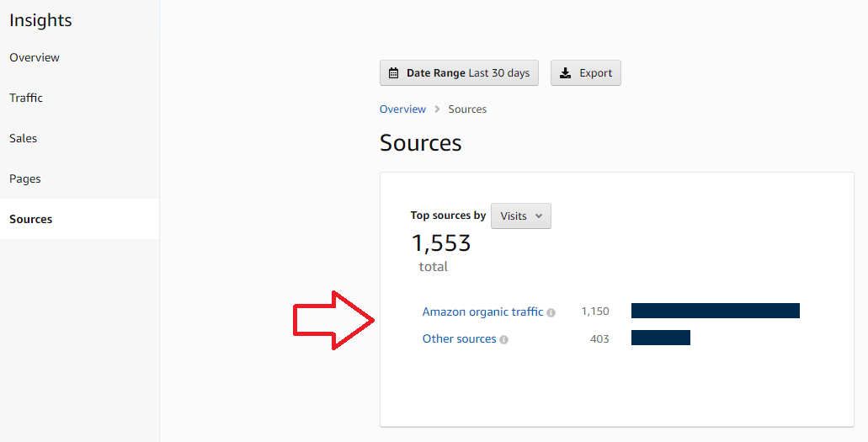Click the Sources page heading
The image size is (868, 442).
click(x=421, y=143)
